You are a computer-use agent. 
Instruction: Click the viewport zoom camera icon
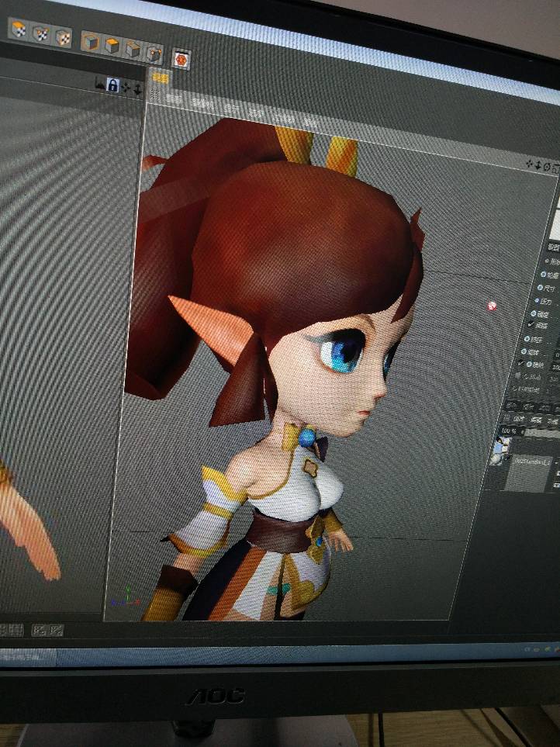[x=538, y=165]
